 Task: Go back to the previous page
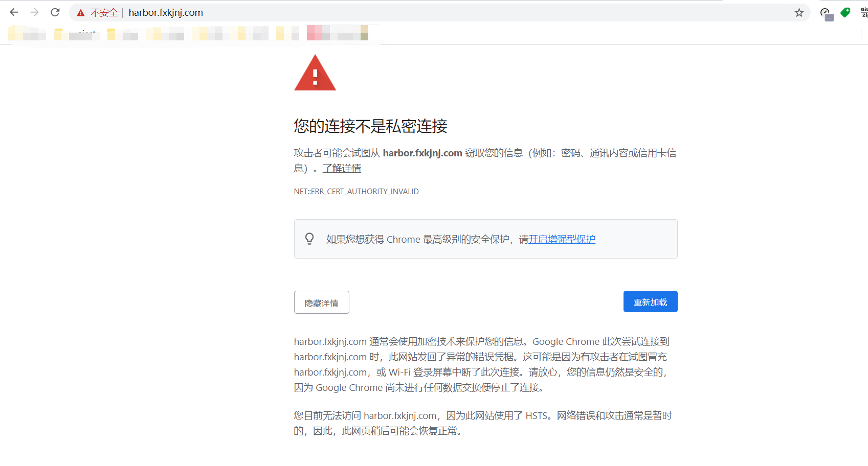point(14,12)
